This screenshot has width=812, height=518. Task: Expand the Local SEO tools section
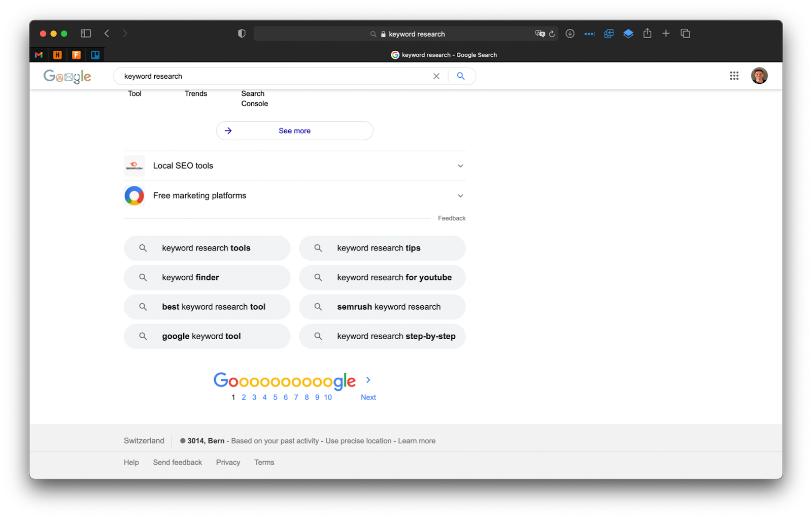click(x=295, y=166)
